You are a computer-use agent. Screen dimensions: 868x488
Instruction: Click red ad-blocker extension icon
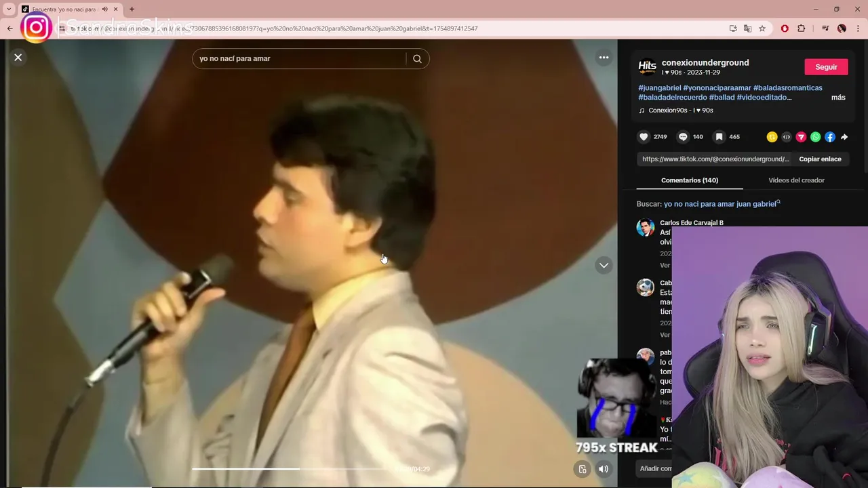pos(785,28)
